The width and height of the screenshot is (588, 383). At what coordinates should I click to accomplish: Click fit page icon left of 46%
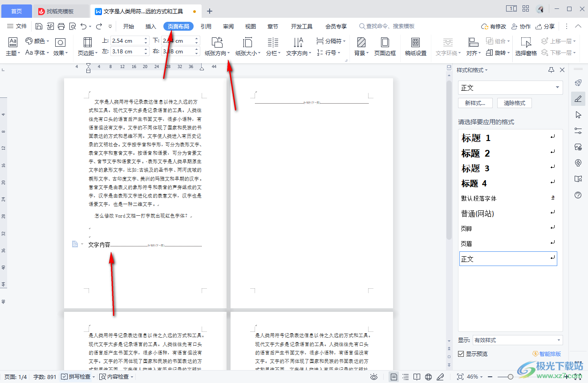(x=460, y=377)
